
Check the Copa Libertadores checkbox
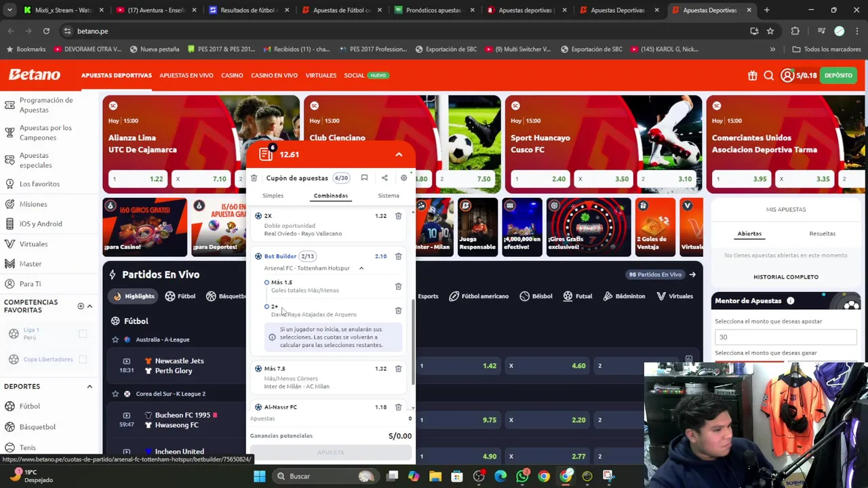tap(83, 359)
